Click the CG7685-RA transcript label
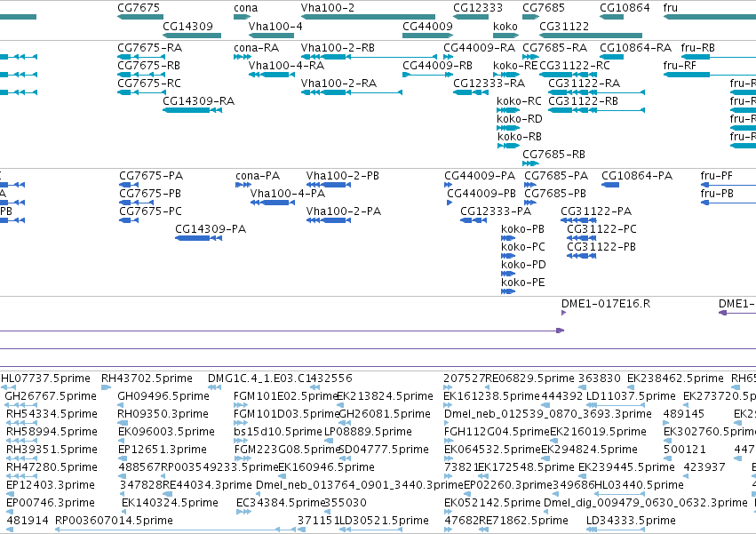The image size is (756, 534). pos(554,48)
